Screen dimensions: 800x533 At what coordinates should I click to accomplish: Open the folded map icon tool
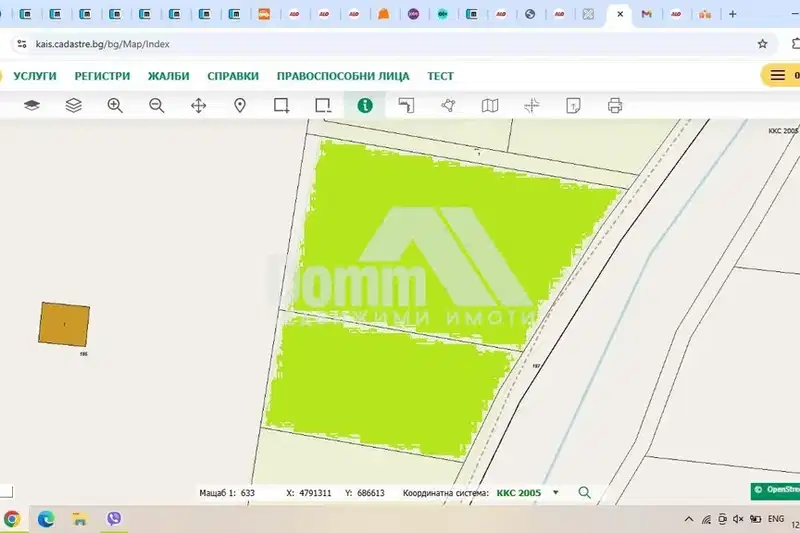[490, 106]
